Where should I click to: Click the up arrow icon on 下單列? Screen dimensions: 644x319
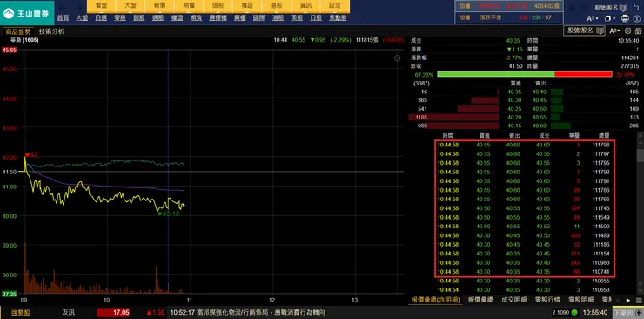click(637, 313)
